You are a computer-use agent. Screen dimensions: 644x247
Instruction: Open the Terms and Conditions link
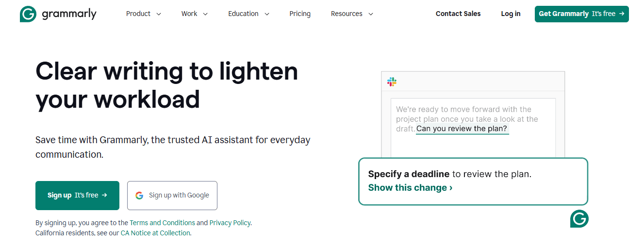pyautogui.click(x=162, y=223)
